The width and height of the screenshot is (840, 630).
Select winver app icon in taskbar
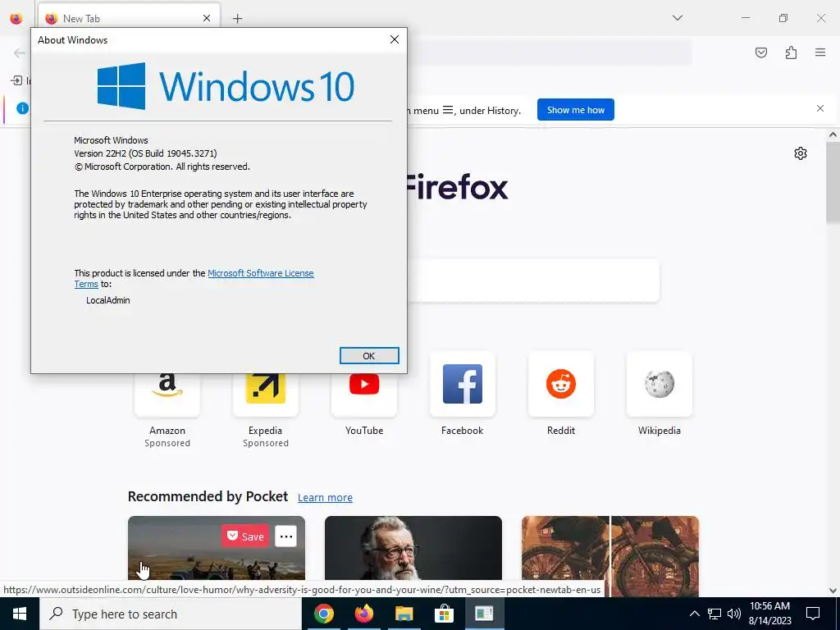click(x=484, y=614)
